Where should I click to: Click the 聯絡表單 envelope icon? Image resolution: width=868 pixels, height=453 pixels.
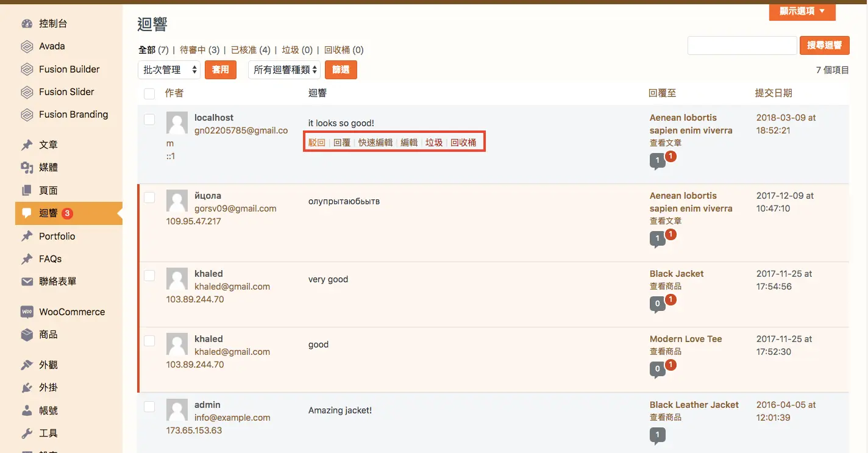tap(27, 282)
